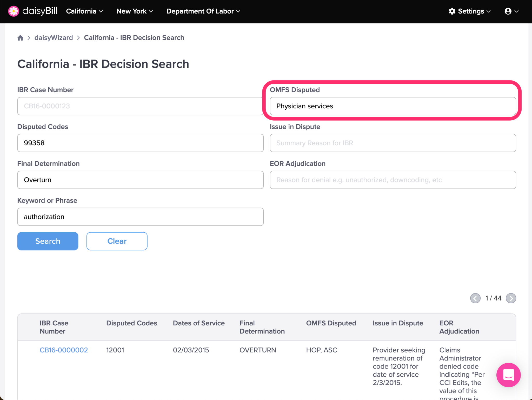Click into the Disputed Codes field
The width and height of the screenshot is (532, 400).
tap(140, 143)
